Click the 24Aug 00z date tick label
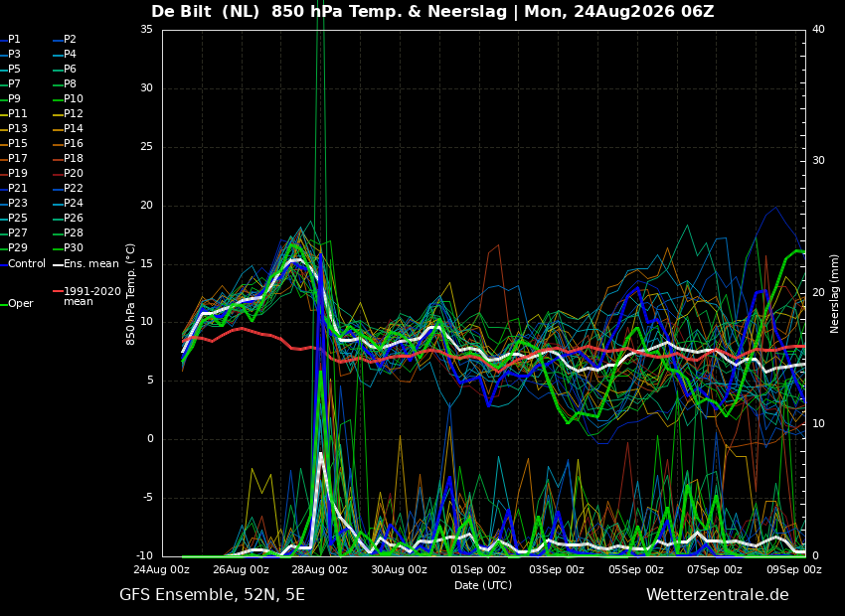Screen dimensions: 845x616 pyautogui.click(x=162, y=569)
